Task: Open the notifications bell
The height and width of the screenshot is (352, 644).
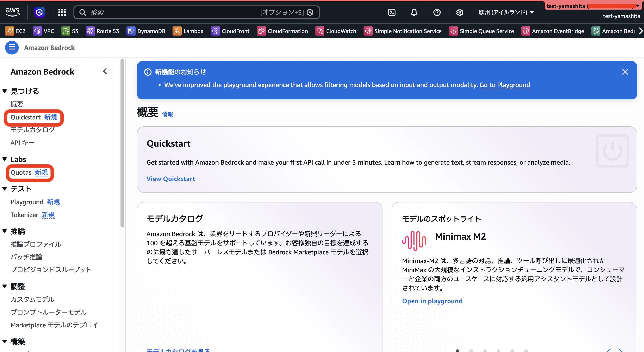Action: click(414, 12)
